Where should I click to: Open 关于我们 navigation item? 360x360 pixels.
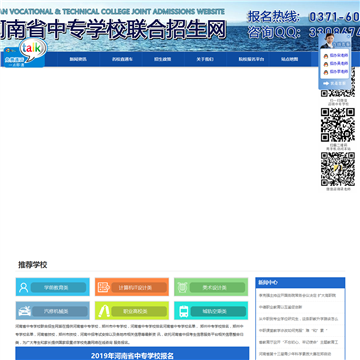click(205, 59)
